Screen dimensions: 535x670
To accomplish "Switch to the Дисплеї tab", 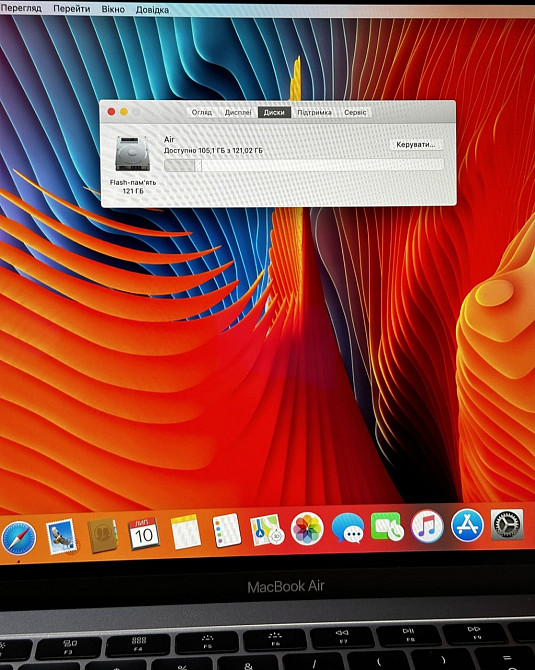I will click(x=238, y=112).
